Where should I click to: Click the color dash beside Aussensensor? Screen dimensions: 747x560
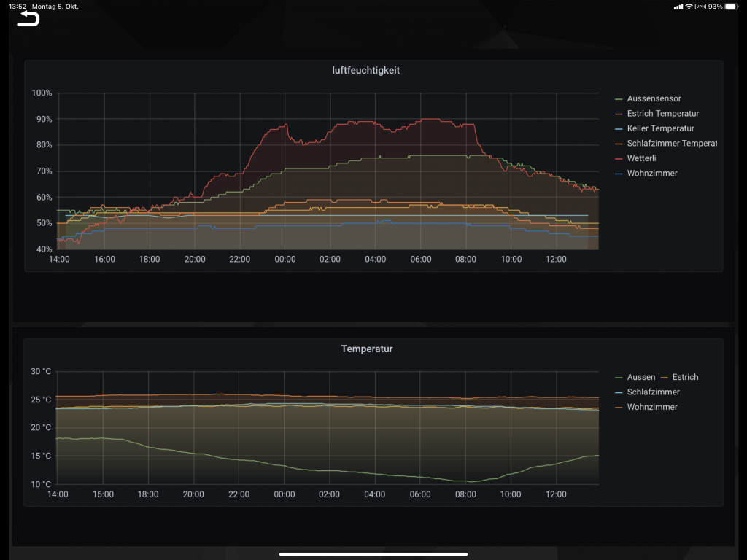pos(619,98)
